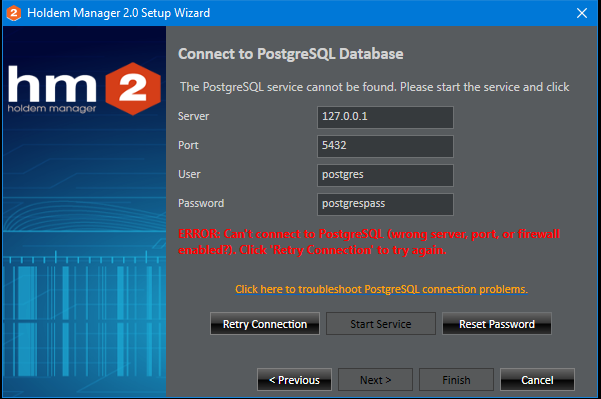The image size is (601, 399).
Task: Go back with the Previous button
Action: pos(294,380)
